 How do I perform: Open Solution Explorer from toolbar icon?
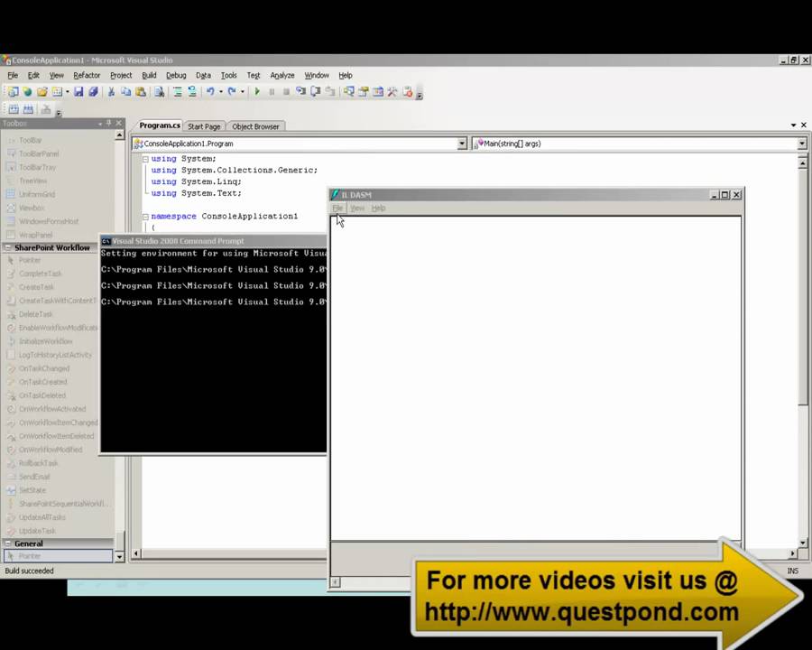click(x=348, y=92)
